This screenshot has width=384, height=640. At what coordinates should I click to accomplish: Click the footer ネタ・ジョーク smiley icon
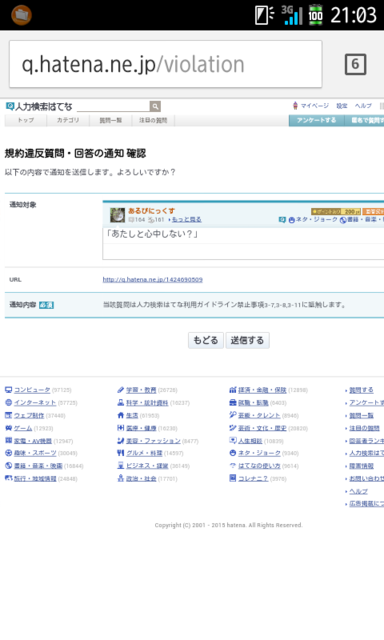click(233, 453)
